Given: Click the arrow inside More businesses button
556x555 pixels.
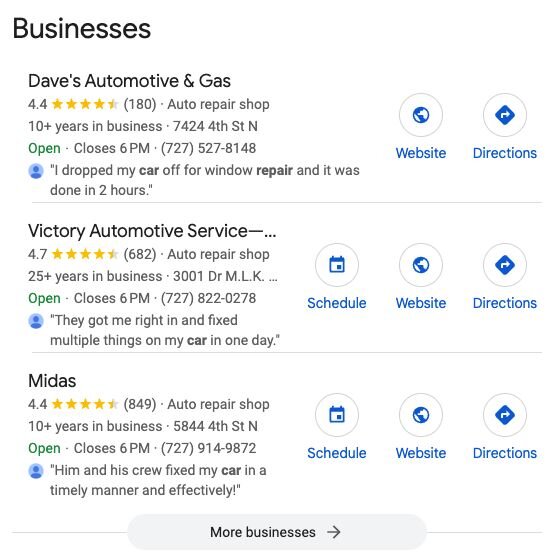Looking at the screenshot, I should (x=334, y=532).
